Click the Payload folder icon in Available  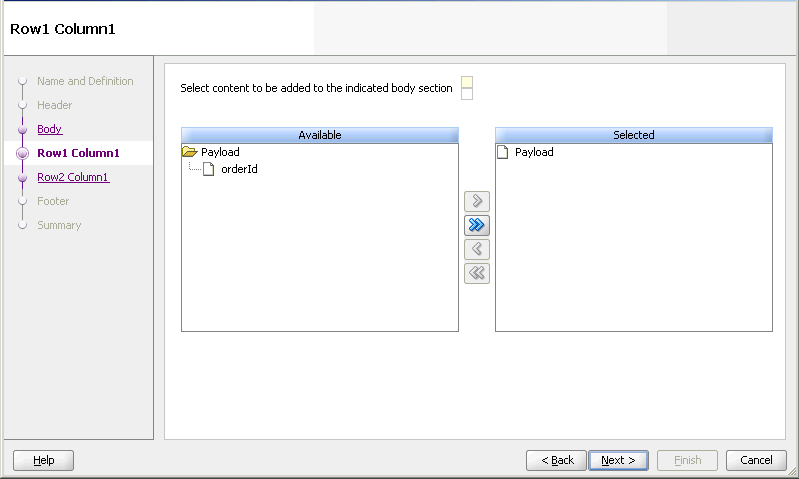pyautogui.click(x=190, y=152)
